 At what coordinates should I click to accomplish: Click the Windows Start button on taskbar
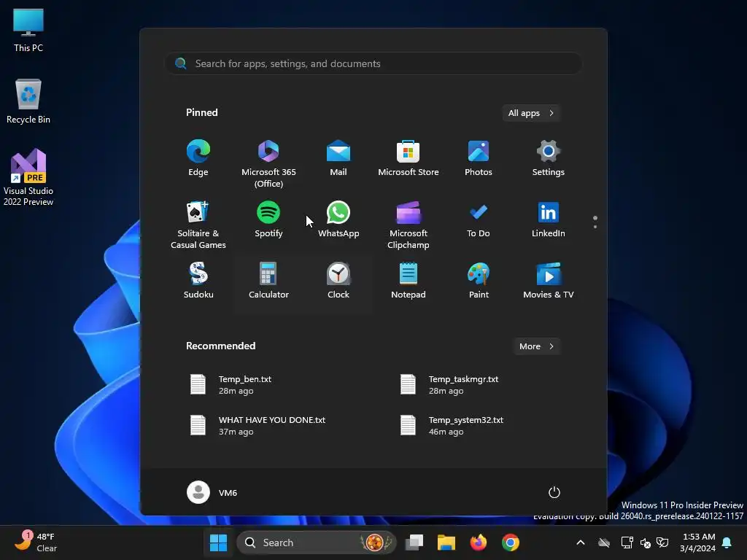(218, 542)
